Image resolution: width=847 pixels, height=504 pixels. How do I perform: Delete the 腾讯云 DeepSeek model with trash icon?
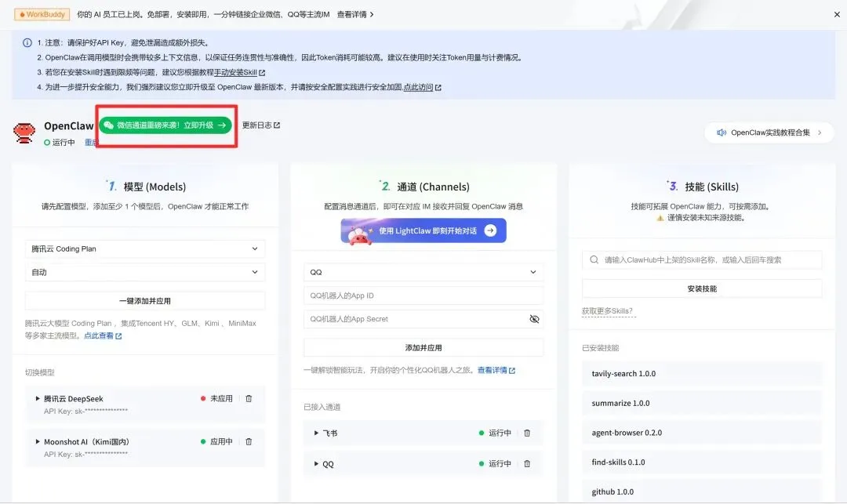click(249, 398)
